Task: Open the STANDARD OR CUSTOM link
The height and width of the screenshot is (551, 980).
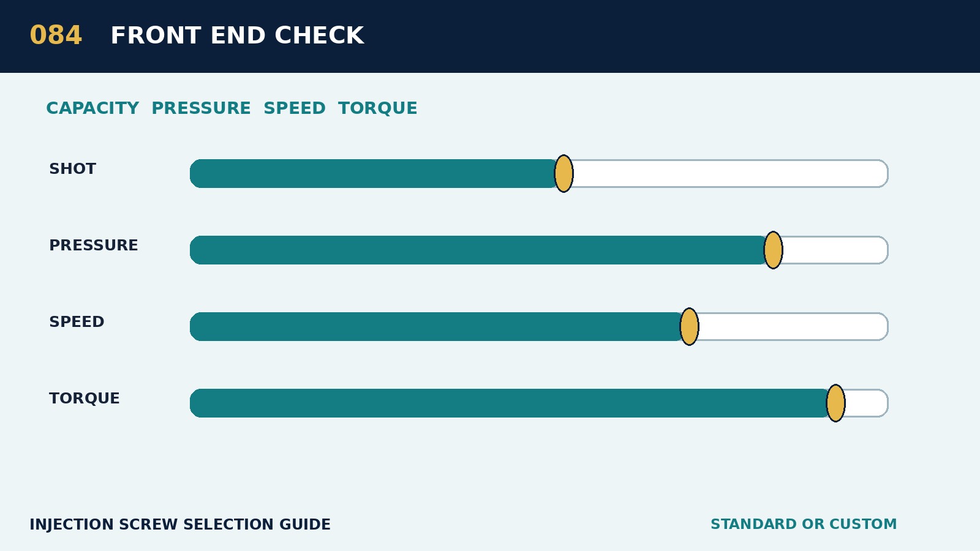Action: [x=804, y=525]
